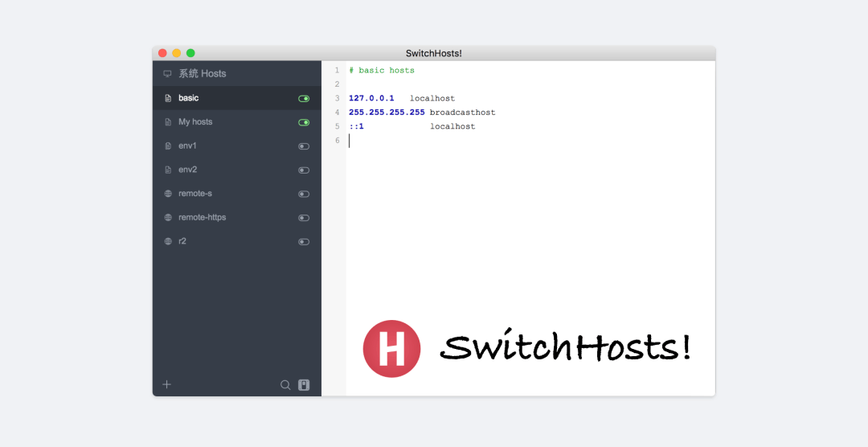This screenshot has width=868, height=447.
Task: Click the file icon next to basic
Action: [x=168, y=98]
